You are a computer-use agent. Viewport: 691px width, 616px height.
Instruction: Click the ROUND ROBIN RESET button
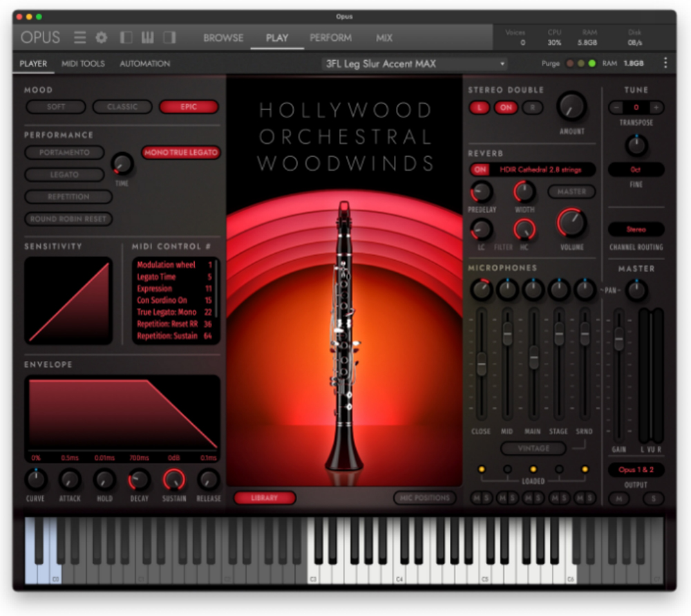tap(68, 218)
